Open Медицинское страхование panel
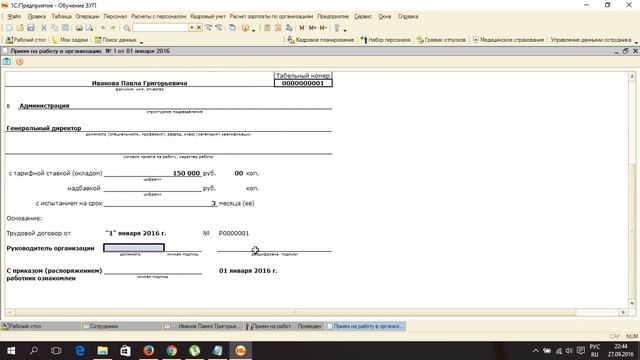The width and height of the screenshot is (640, 360). click(x=509, y=40)
